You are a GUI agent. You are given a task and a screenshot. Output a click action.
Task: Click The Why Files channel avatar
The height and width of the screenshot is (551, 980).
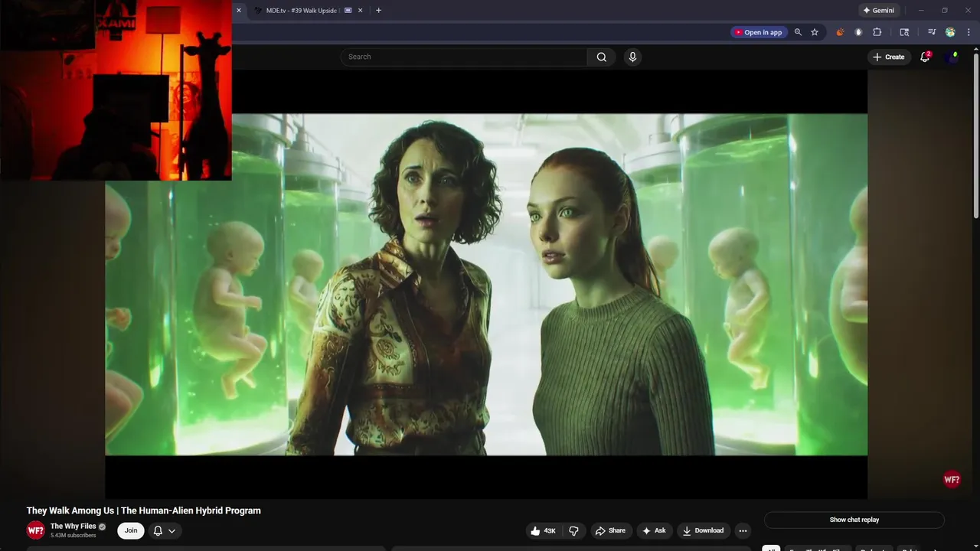[36, 530]
